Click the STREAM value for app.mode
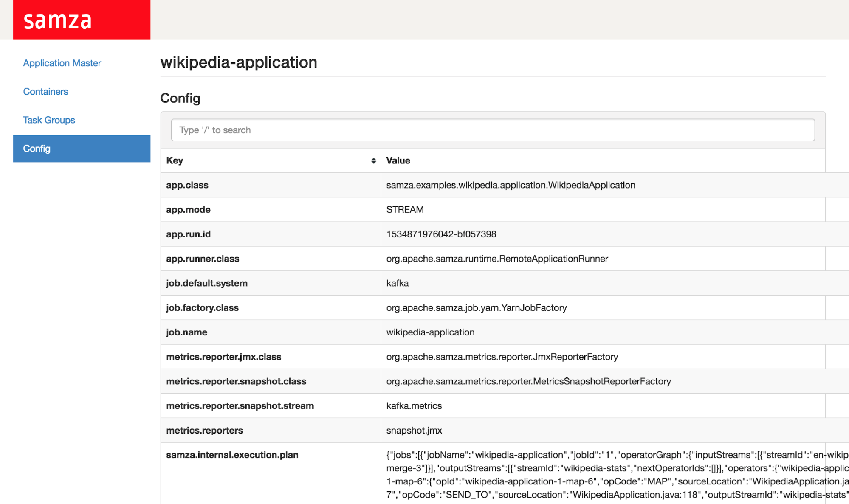The height and width of the screenshot is (504, 849). pos(405,210)
